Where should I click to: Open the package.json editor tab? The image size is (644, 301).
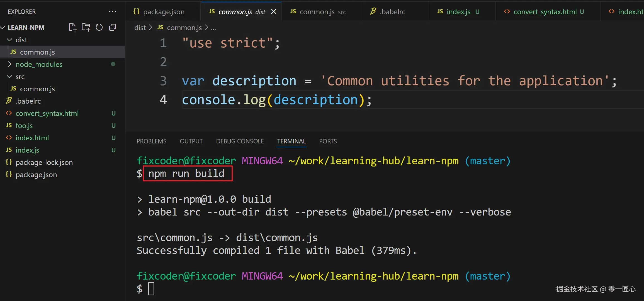click(x=164, y=12)
